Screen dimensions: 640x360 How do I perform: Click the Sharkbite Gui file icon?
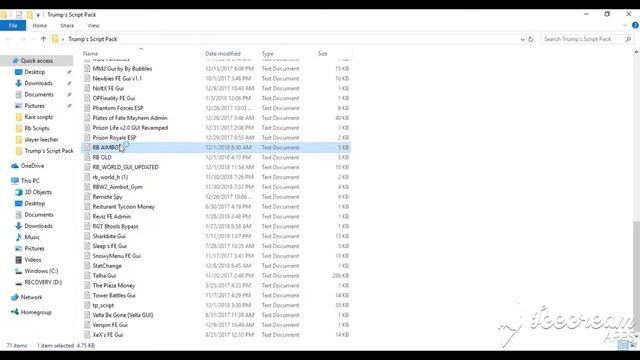click(87, 236)
